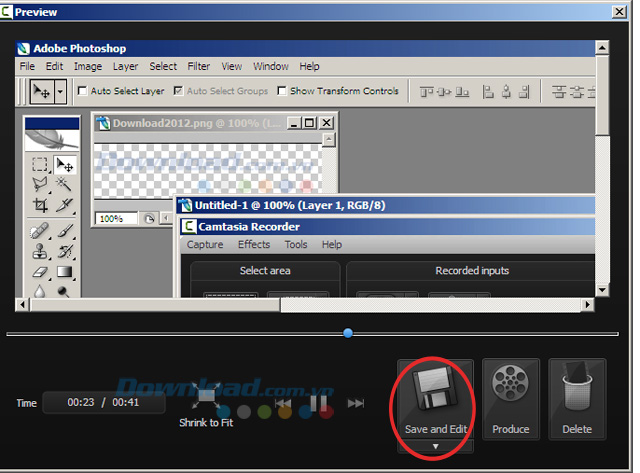Select the Polygonal Lasso tool
640x473 pixels.
tap(40, 184)
